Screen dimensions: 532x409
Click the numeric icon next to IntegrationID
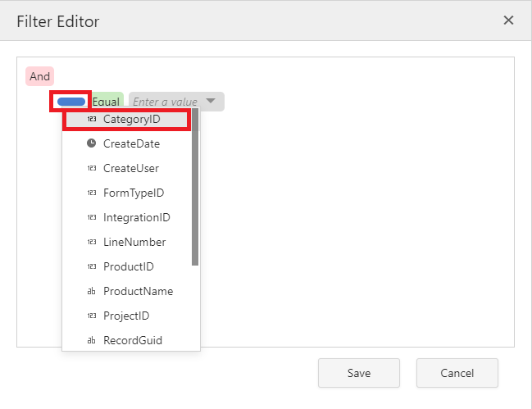92,217
